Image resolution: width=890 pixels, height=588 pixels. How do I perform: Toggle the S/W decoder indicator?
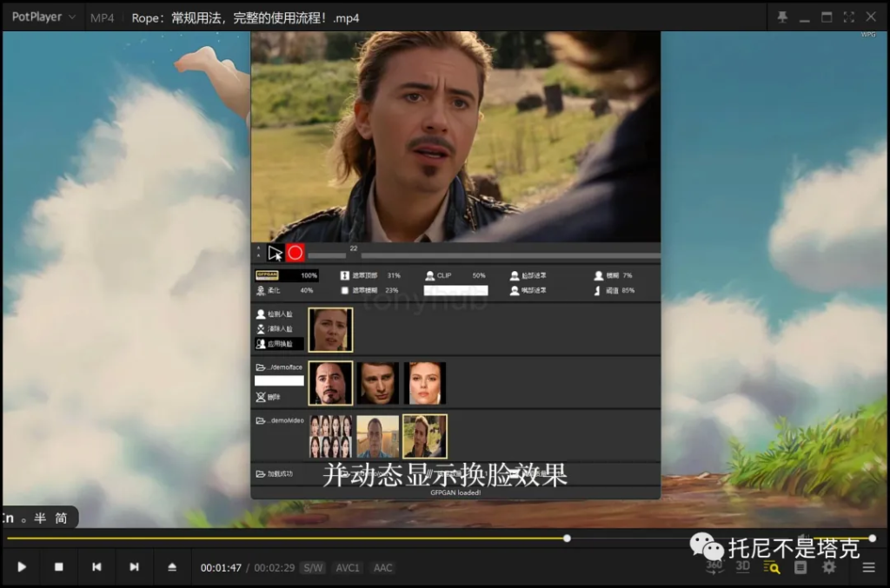click(x=313, y=567)
